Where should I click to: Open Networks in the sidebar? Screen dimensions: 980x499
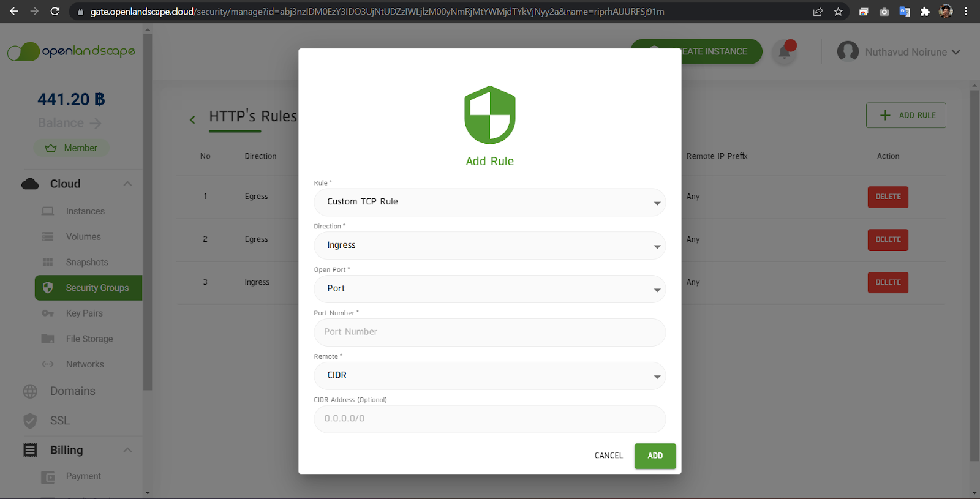point(85,364)
